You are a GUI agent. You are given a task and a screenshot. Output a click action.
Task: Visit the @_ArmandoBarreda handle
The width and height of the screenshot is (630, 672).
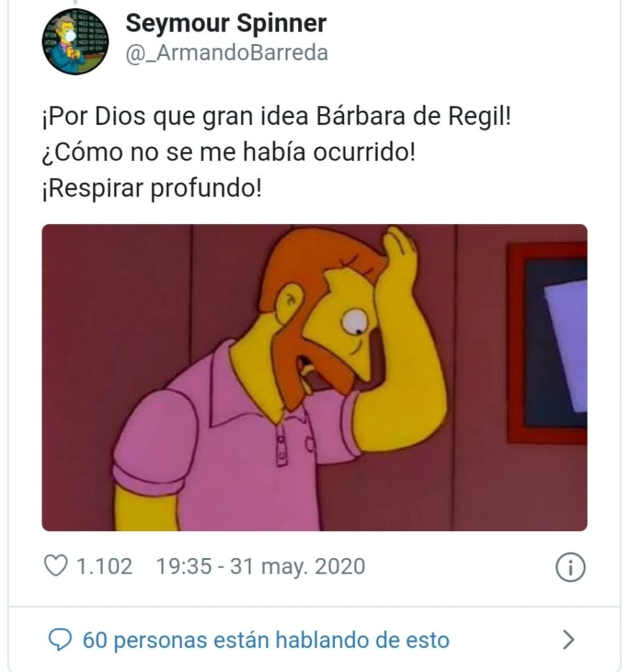coord(226,53)
